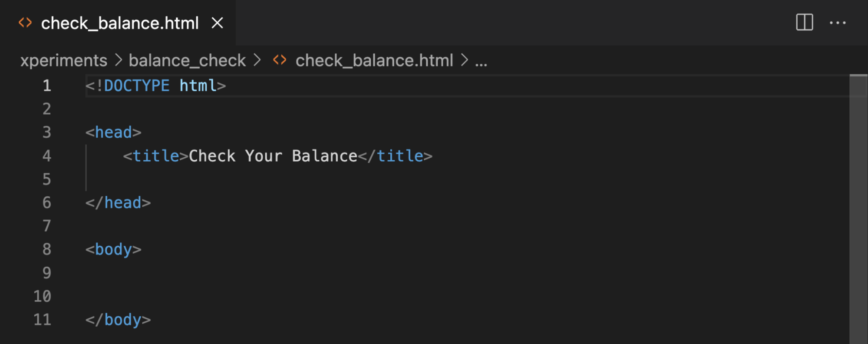This screenshot has width=868, height=344.
Task: Click the opening body tag
Action: [113, 249]
